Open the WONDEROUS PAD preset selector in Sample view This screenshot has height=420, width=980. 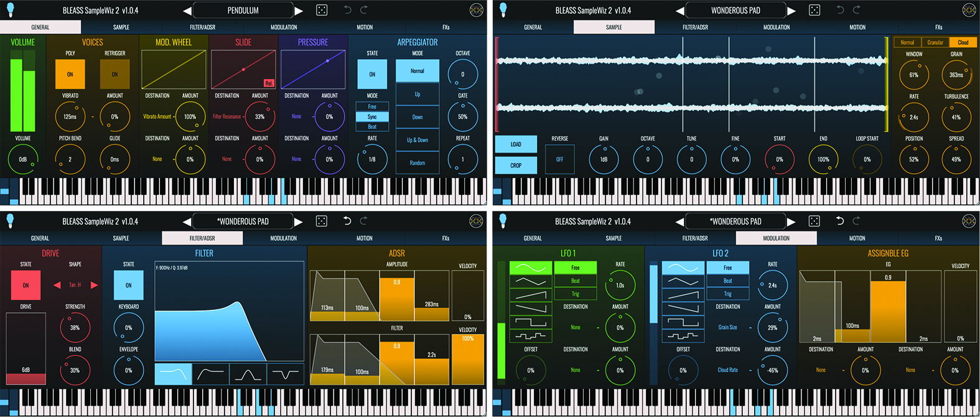736,11
